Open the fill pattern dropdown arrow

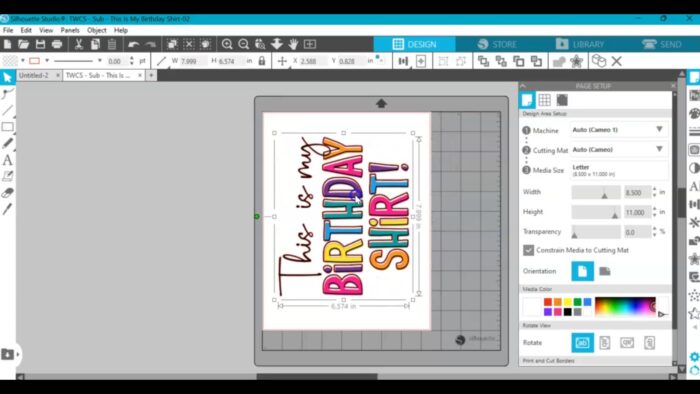23,61
